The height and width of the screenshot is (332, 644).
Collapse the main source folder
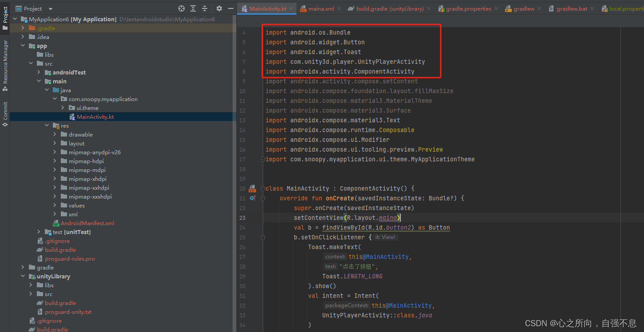39,81
